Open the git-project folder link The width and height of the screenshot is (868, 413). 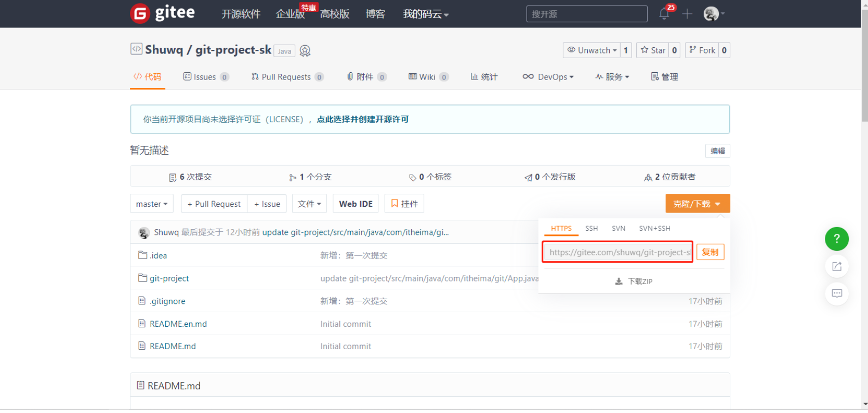point(169,278)
